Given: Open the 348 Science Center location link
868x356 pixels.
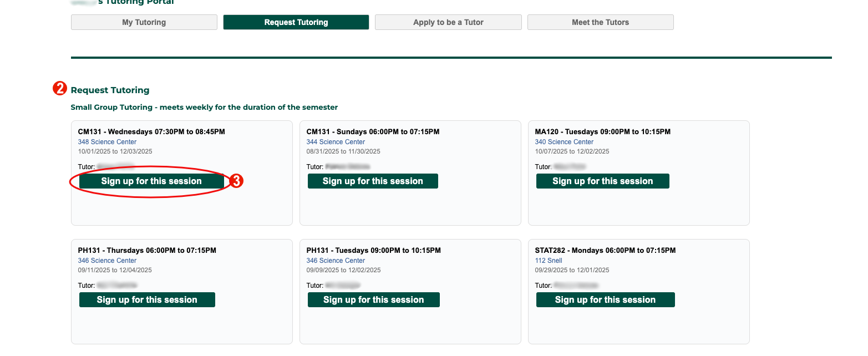Looking at the screenshot, I should (106, 141).
